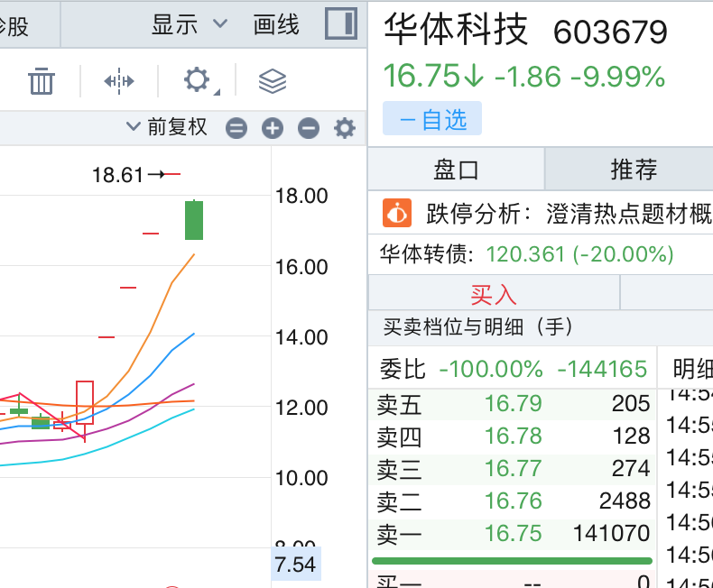The width and height of the screenshot is (713, 588).
Task: Select the 卖四 price 16.78
Action: pos(513,436)
